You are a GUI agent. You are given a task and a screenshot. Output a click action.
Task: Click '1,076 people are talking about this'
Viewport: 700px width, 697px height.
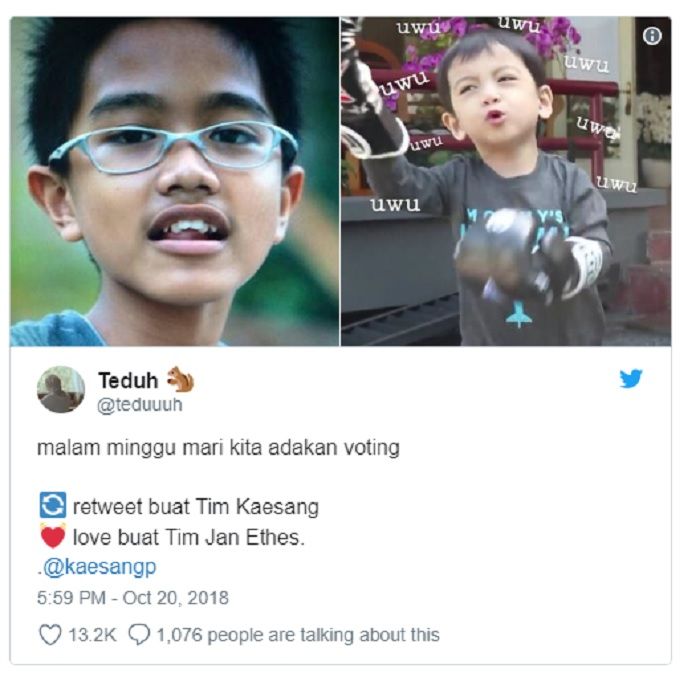tap(298, 635)
